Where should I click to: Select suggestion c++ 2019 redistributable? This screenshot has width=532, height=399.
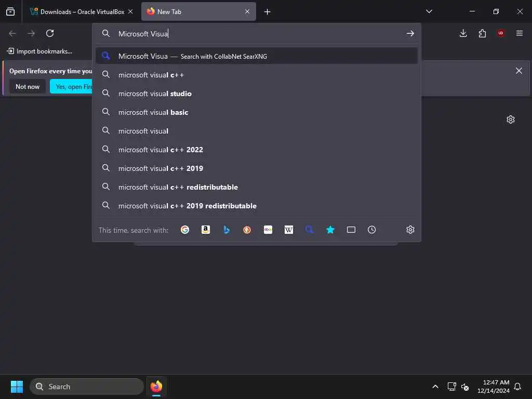257,206
